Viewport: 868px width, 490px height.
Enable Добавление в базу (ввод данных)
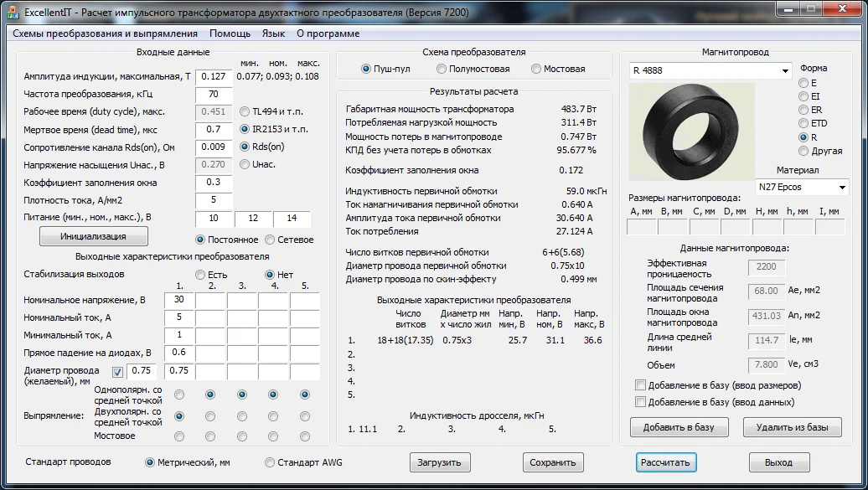pos(641,402)
